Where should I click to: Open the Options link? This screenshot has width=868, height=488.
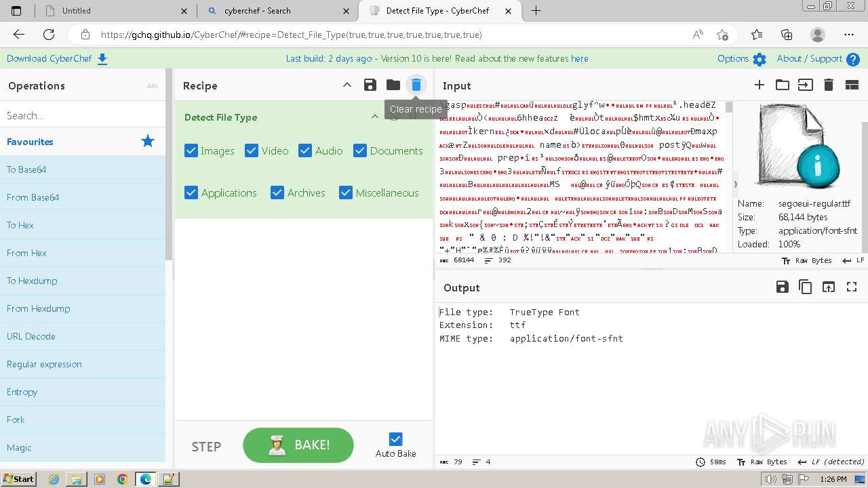[x=733, y=59]
